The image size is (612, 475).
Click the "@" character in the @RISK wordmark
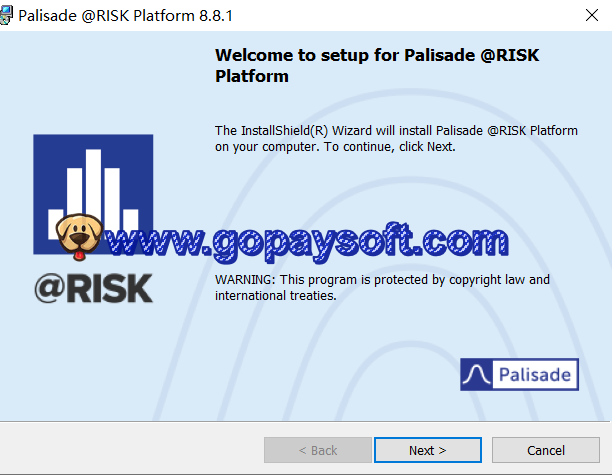(48, 287)
